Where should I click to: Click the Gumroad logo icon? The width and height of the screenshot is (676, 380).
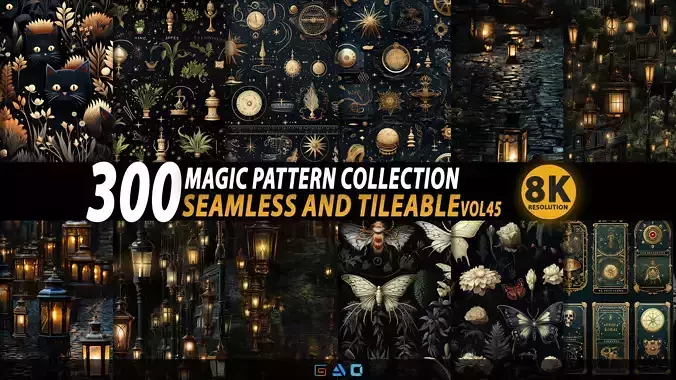pyautogui.click(x=320, y=370)
